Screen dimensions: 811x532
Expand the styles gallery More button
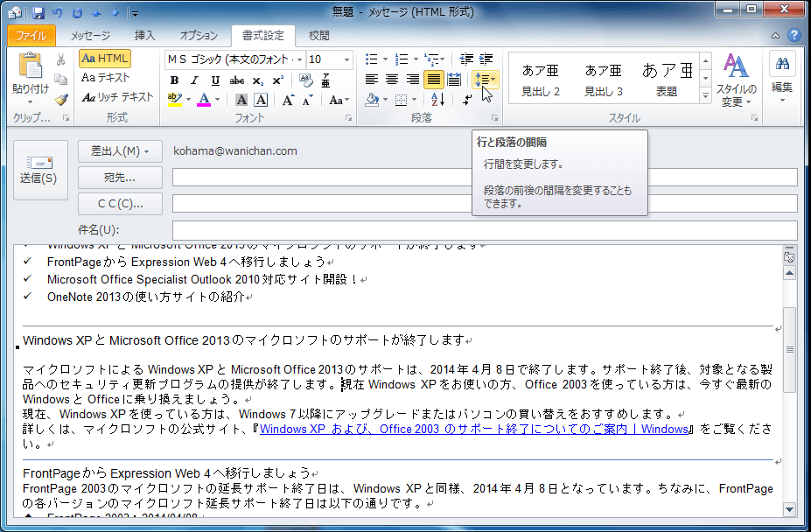[705, 95]
